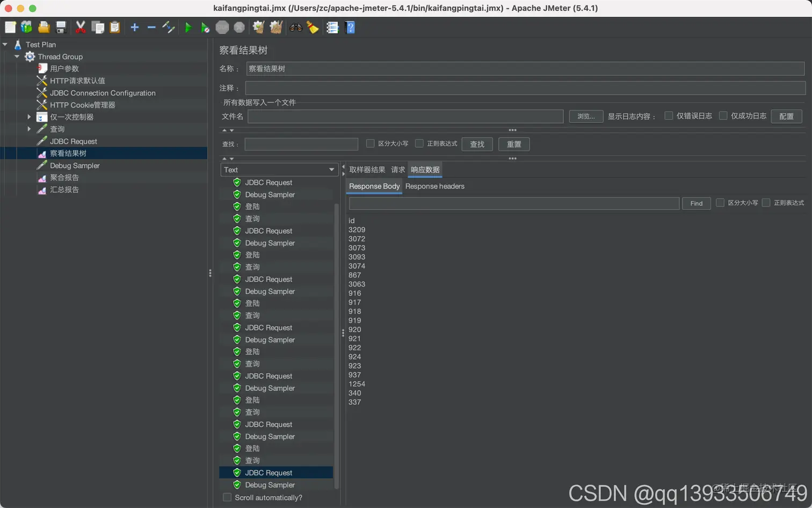Click the Cut scissors icon
The width and height of the screenshot is (812, 508).
pyautogui.click(x=81, y=27)
